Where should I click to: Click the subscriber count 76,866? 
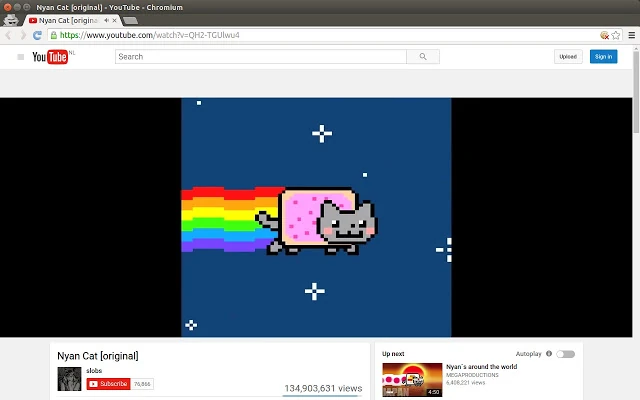click(142, 384)
